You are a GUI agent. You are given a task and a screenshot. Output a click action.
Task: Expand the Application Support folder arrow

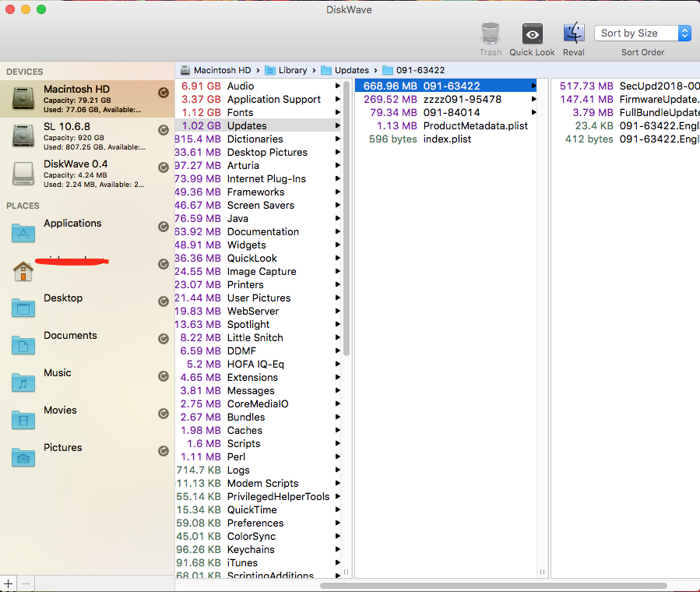click(x=338, y=100)
